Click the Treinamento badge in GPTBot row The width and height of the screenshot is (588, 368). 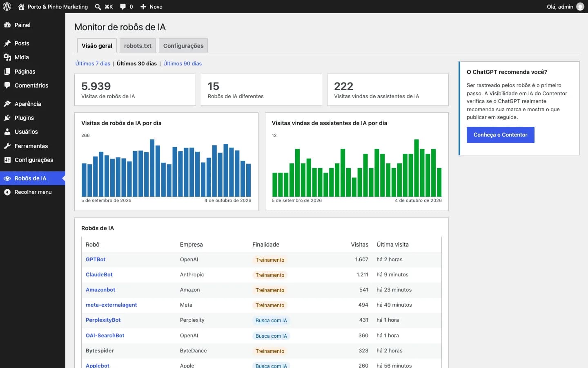[270, 260]
